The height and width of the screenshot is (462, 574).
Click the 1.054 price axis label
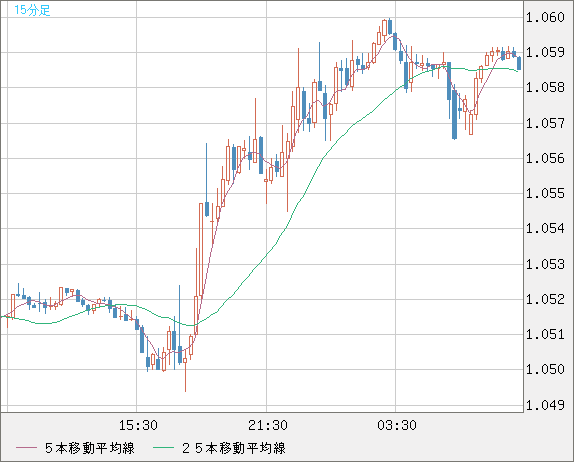(x=545, y=228)
